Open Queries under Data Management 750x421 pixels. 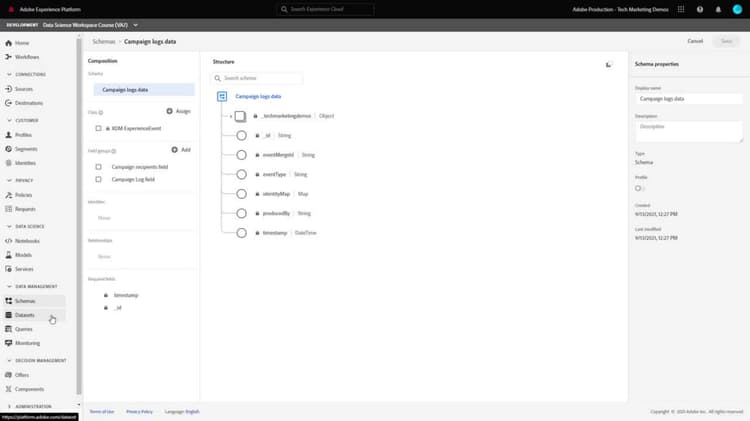[x=23, y=329]
